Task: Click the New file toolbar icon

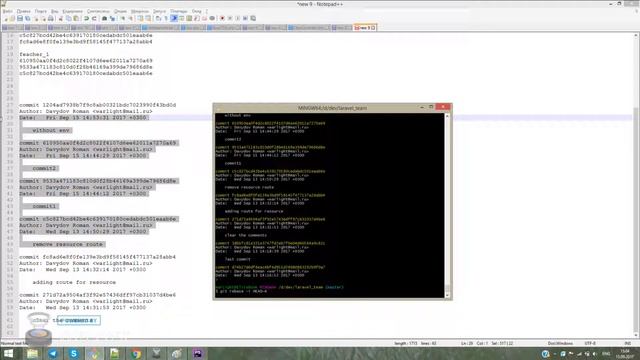Action: [6, 18]
